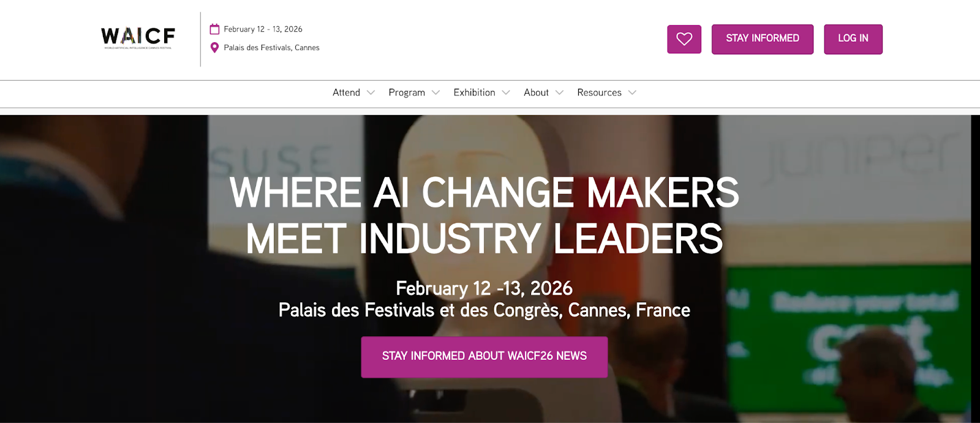This screenshot has width=980, height=423.
Task: Click the location pin icon
Action: click(214, 47)
